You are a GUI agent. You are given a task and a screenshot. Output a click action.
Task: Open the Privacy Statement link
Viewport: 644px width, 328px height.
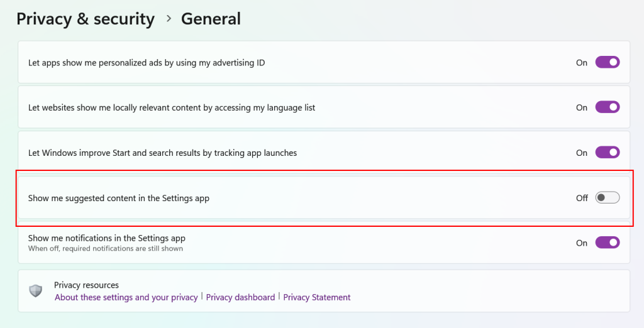(x=317, y=297)
